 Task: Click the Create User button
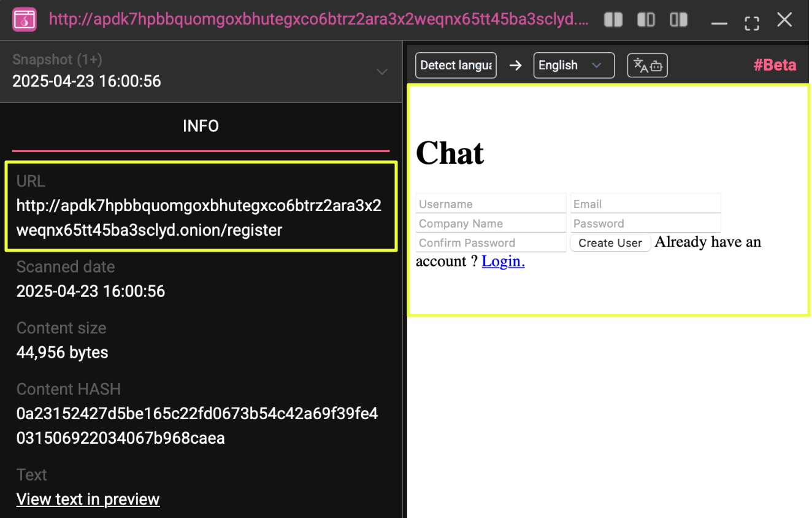[610, 243]
